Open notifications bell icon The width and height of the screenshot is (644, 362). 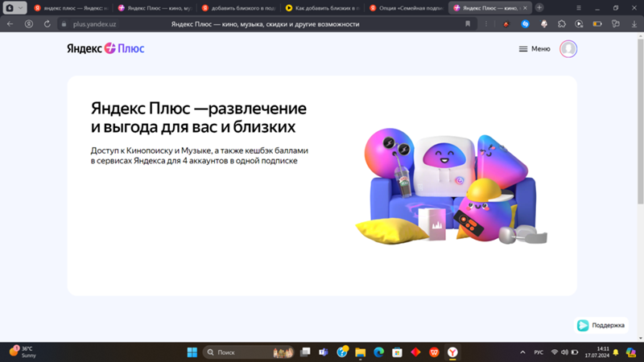point(616,352)
